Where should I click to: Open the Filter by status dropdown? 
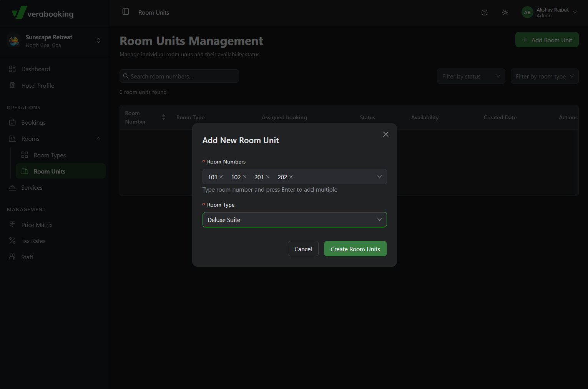471,76
